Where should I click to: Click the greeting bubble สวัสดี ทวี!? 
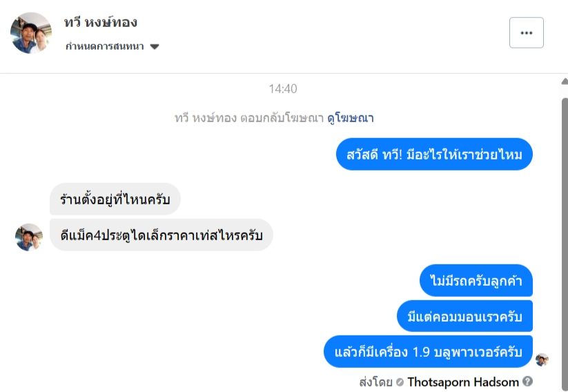pos(435,155)
